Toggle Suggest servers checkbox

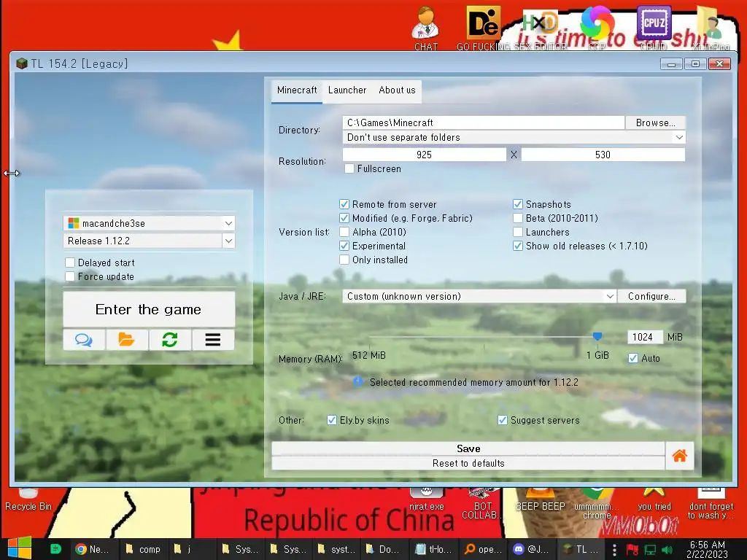pos(502,420)
